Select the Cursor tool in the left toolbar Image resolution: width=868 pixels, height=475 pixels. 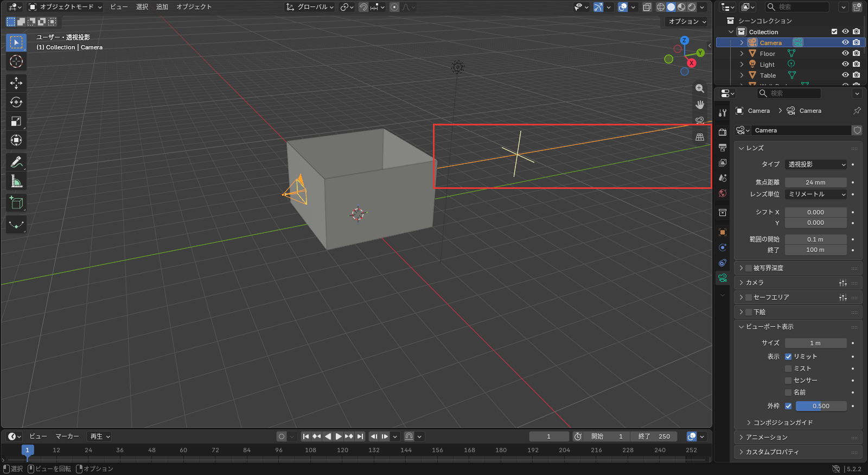(16, 61)
